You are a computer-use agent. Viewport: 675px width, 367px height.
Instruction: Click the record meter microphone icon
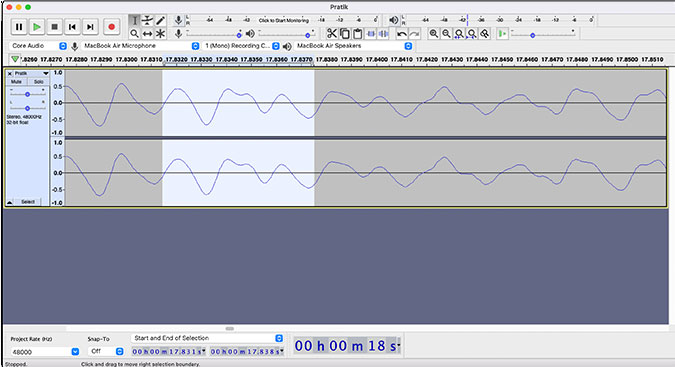click(178, 20)
